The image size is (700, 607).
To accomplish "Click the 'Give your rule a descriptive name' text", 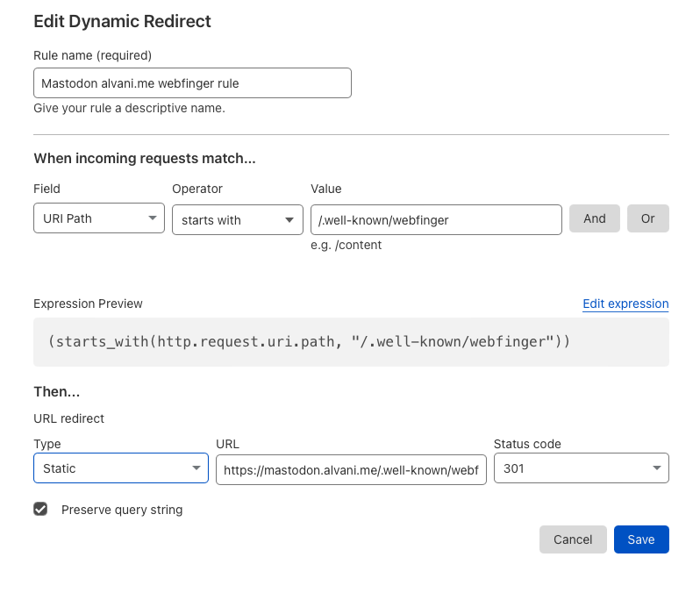I will click(129, 109).
